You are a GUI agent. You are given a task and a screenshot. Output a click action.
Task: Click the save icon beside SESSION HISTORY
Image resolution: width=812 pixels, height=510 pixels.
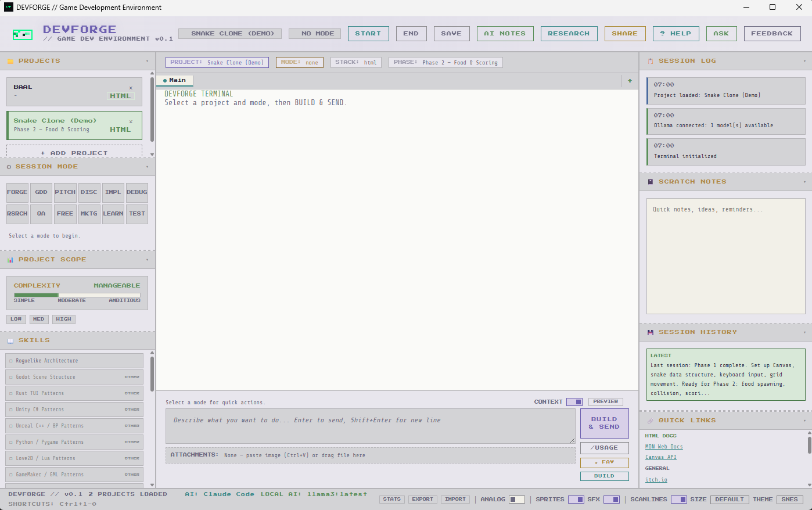649,332
